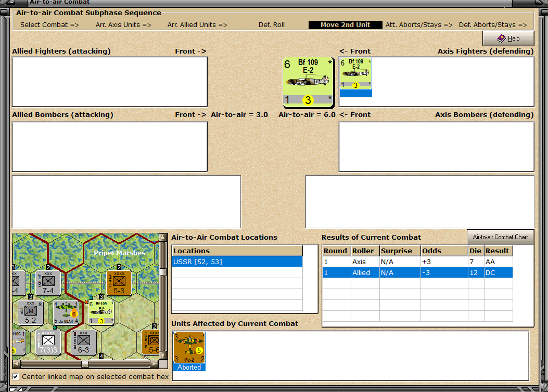Select the Axis roller result row
Screen dimensions: 548x392
point(417,262)
